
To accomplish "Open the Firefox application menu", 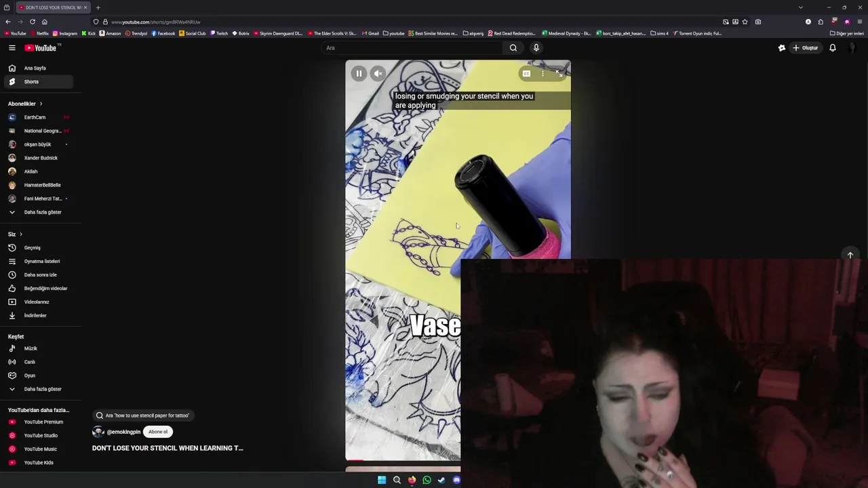I will [x=859, y=22].
